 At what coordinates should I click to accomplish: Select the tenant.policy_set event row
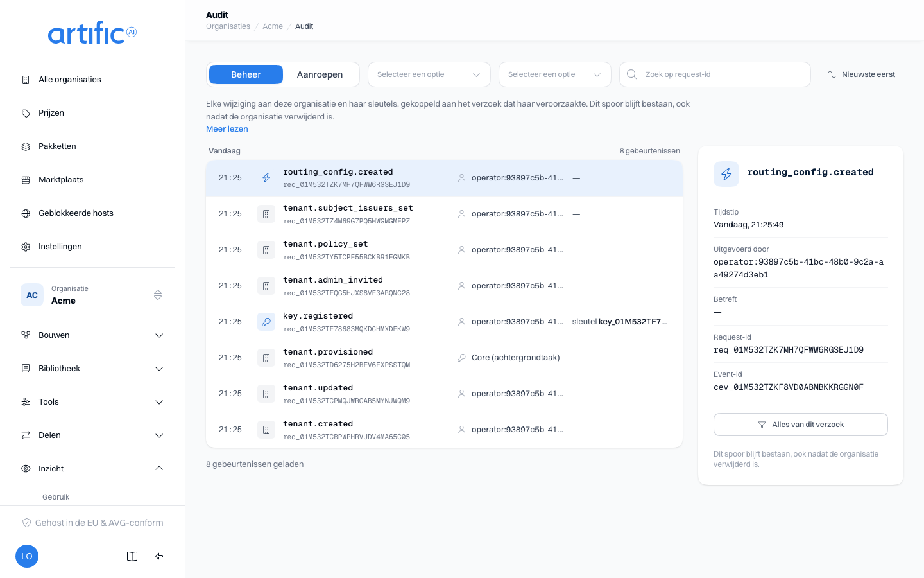click(444, 250)
